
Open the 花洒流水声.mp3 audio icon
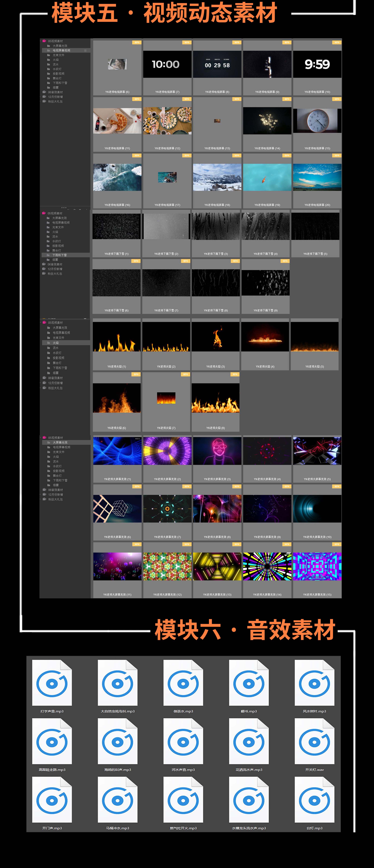(x=249, y=741)
